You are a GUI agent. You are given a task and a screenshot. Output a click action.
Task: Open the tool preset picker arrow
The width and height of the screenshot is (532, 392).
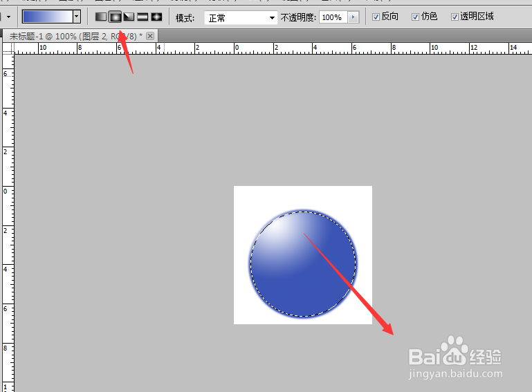8,17
